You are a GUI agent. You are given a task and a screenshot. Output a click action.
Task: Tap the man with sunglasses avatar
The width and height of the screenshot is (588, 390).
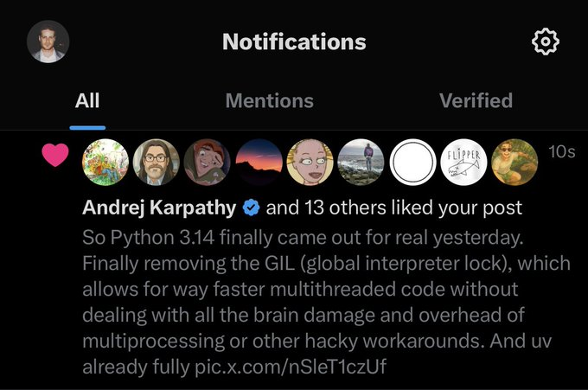pyautogui.click(x=514, y=163)
